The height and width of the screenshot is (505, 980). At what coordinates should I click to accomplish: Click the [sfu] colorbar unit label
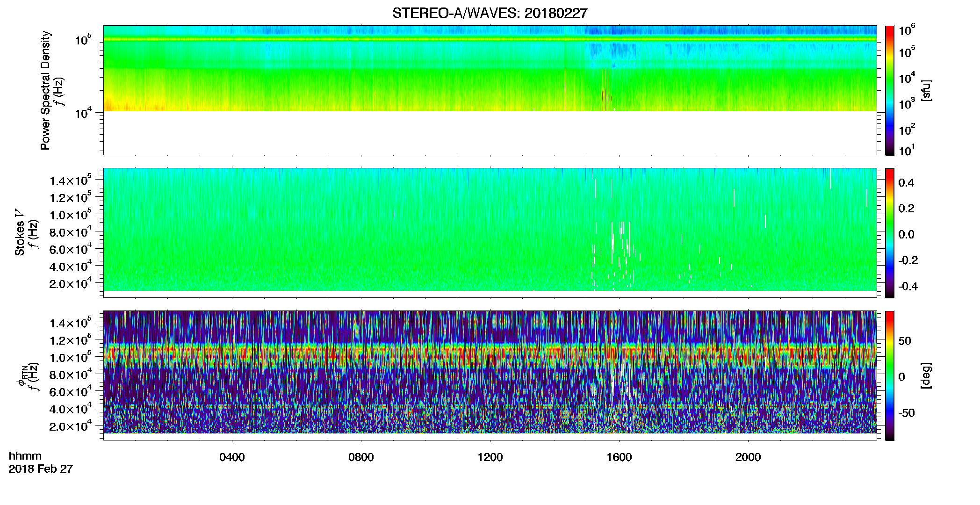[926, 90]
